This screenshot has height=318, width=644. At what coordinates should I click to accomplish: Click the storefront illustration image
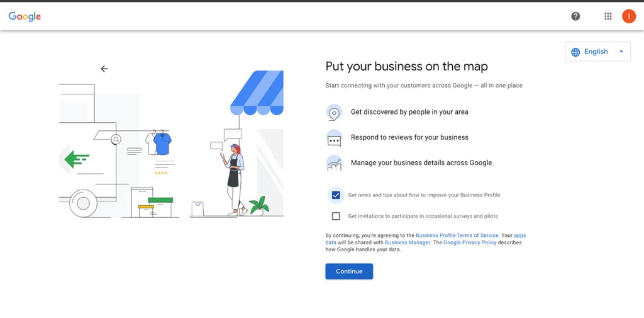click(171, 144)
